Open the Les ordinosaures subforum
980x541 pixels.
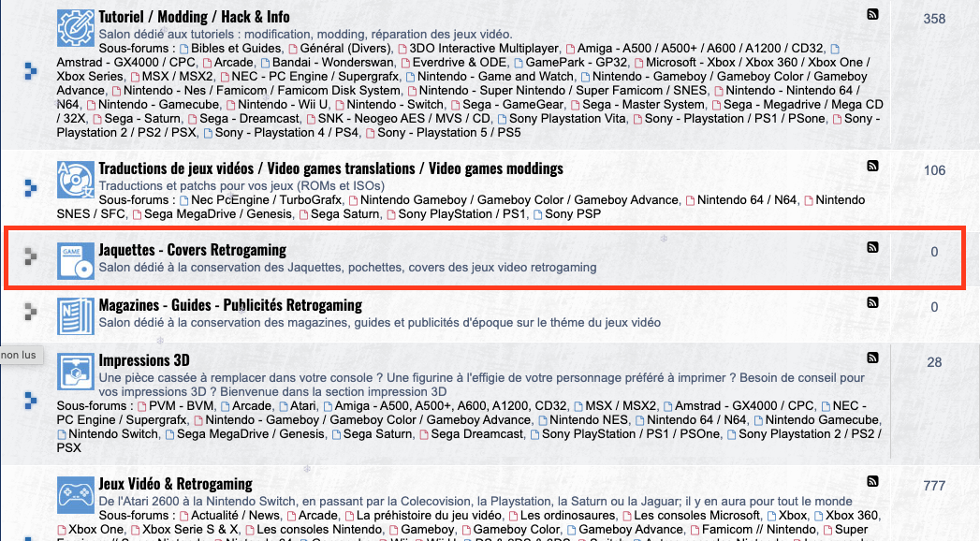click(567, 516)
